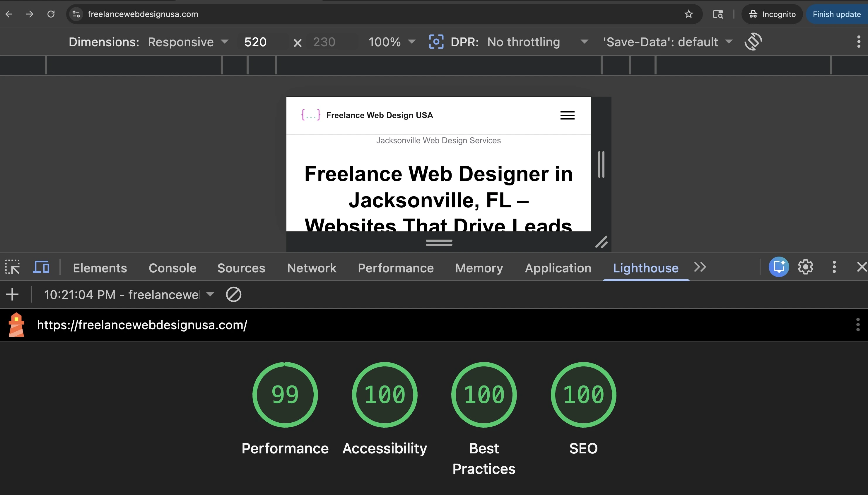This screenshot has width=868, height=495.
Task: Click the site information icon in address bar
Action: tap(76, 14)
